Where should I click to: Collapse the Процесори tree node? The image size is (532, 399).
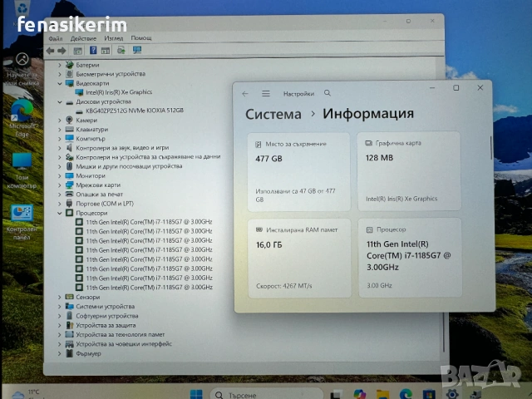point(59,213)
